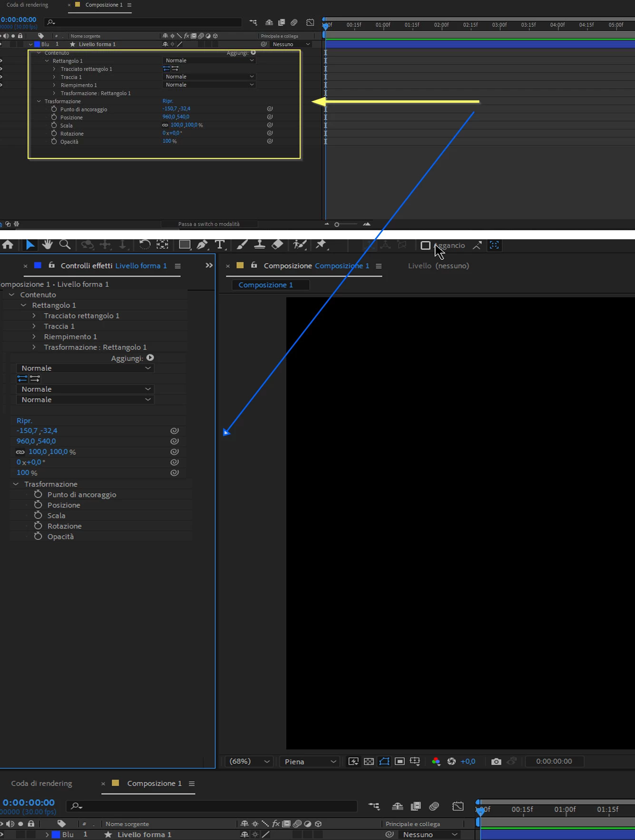This screenshot has width=635, height=840.
Task: Click the pick whip beside -150,7 -32,4 in Effect Controls
Action: [175, 430]
